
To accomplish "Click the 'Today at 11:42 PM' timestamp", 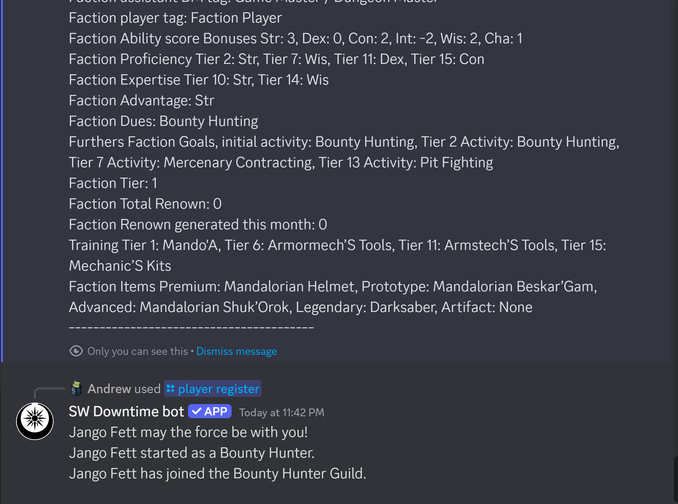I will 281,412.
